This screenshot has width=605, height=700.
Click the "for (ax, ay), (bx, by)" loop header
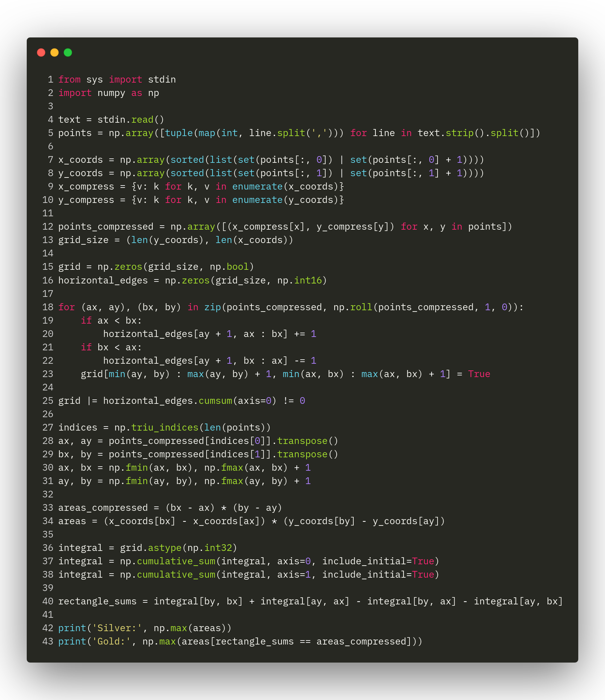pos(291,307)
